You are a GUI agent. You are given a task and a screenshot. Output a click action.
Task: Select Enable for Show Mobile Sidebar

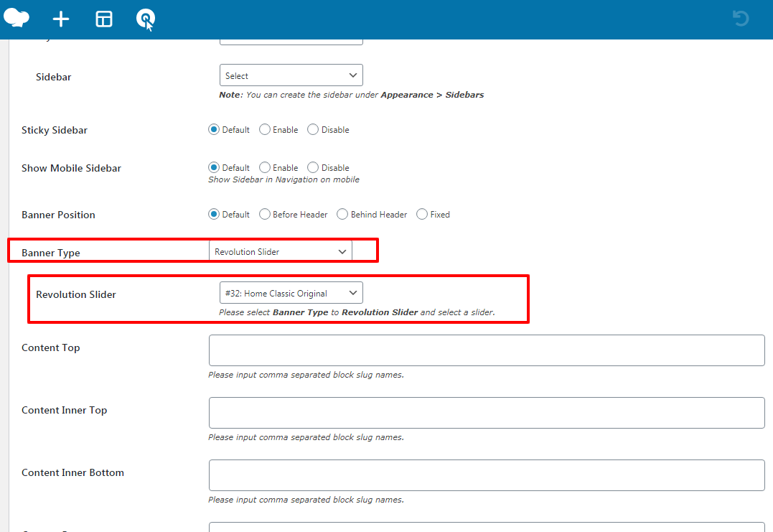click(x=265, y=167)
